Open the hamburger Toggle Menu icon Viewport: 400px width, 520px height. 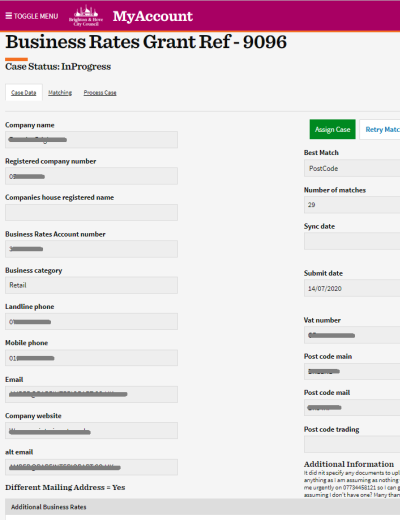click(x=9, y=16)
